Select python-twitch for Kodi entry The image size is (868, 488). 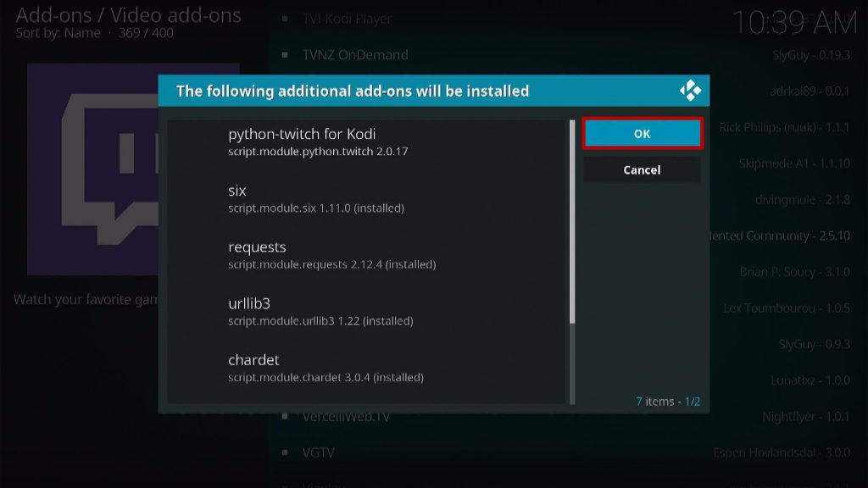coord(366,142)
